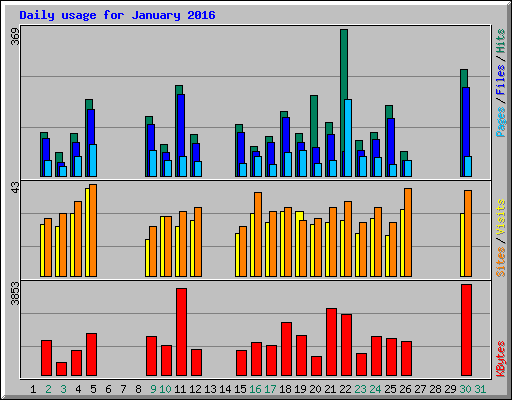
Task: Click green day label '23' on the date axis
Action: [360, 389]
